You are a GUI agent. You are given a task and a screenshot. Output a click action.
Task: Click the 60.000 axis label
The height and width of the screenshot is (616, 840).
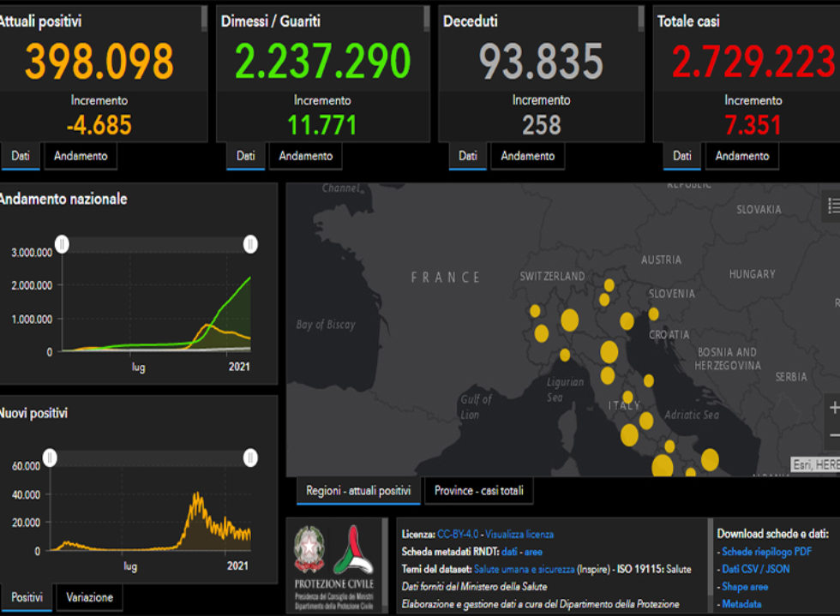[x=27, y=466]
